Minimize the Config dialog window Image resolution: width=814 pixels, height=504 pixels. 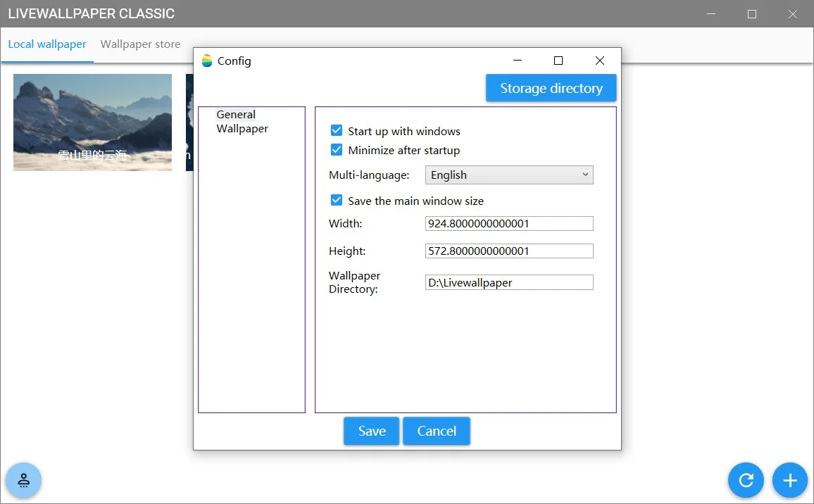point(517,61)
